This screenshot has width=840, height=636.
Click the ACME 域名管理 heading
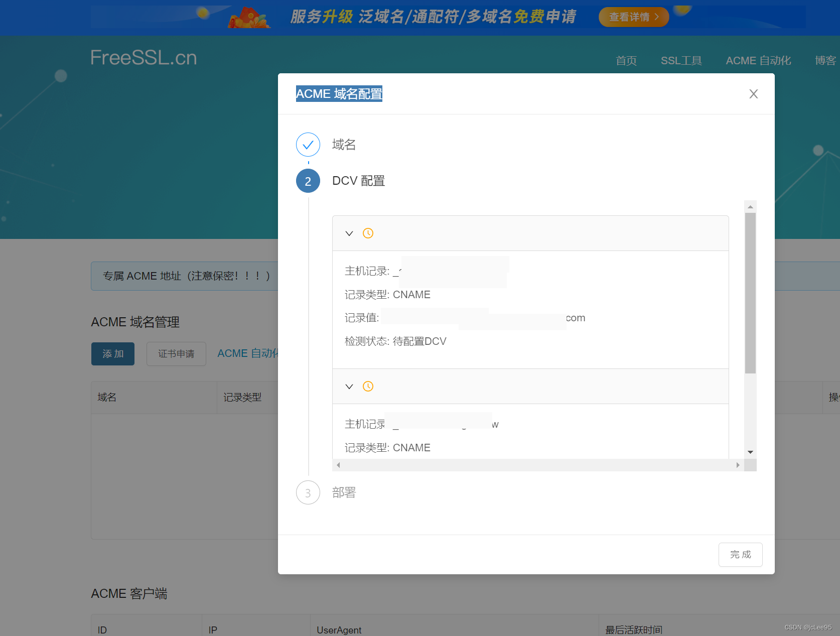[x=135, y=322]
